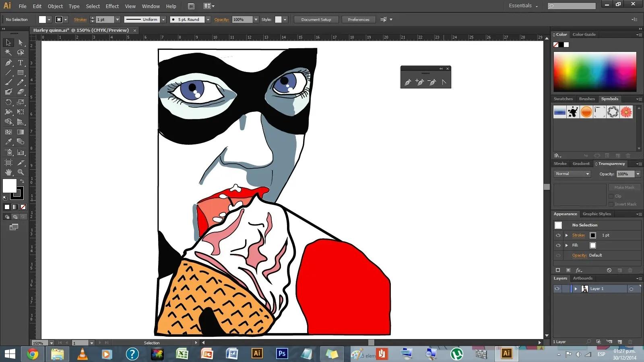Toggle Layer 1 visibility eye
The image size is (644, 362).
[557, 289]
